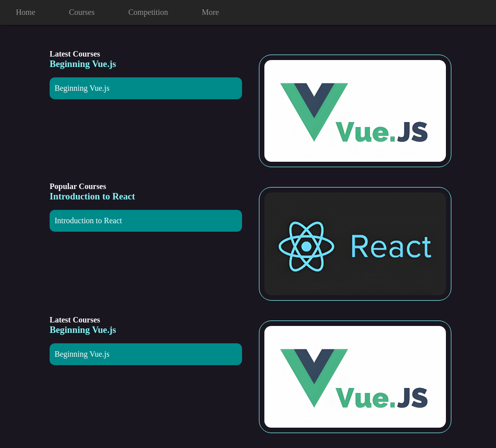Click the 'Vue.JS' wordmark in the top card
Image resolution: width=496 pixels, height=448 pixels.
pos(381,132)
